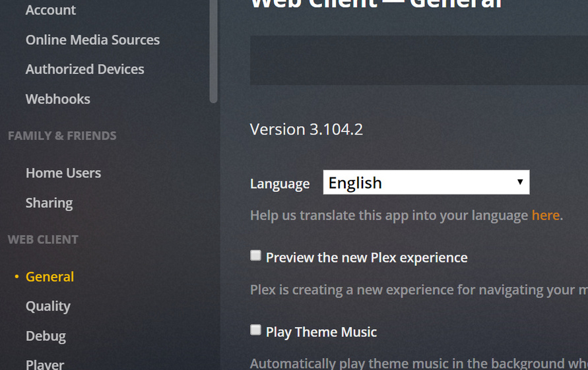Screen dimensions: 588x370
Task: Go to Player settings
Action: 45,363
